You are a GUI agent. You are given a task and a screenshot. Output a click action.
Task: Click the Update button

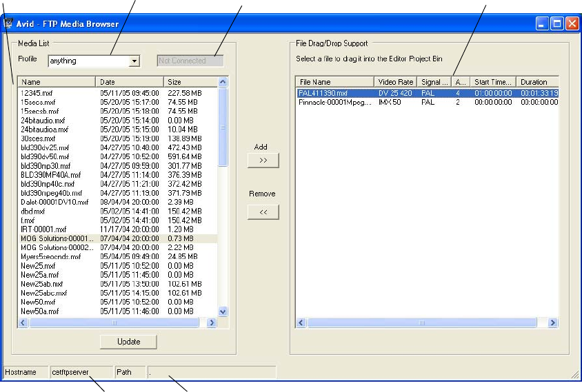[128, 342]
